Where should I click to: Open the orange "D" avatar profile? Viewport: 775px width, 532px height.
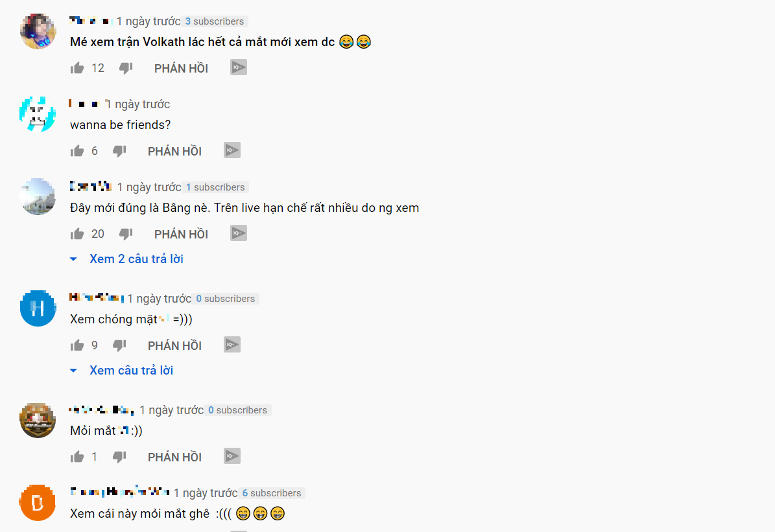38,503
